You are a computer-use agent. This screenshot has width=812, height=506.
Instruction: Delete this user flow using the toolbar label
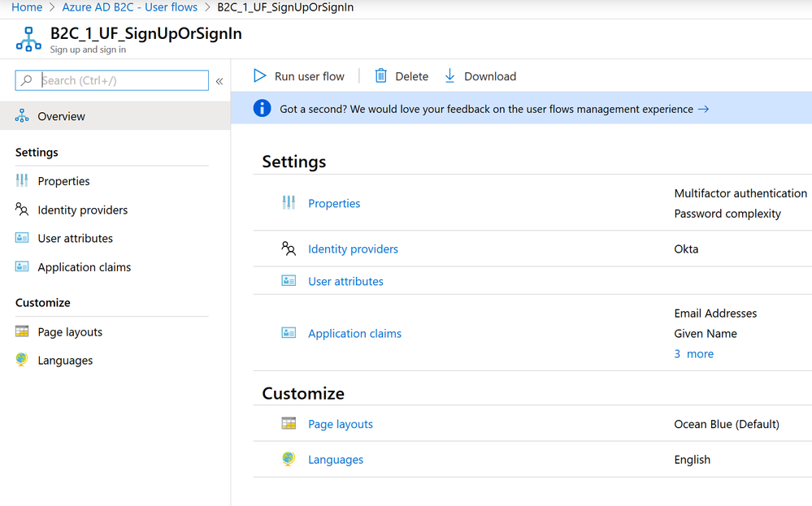(x=412, y=76)
